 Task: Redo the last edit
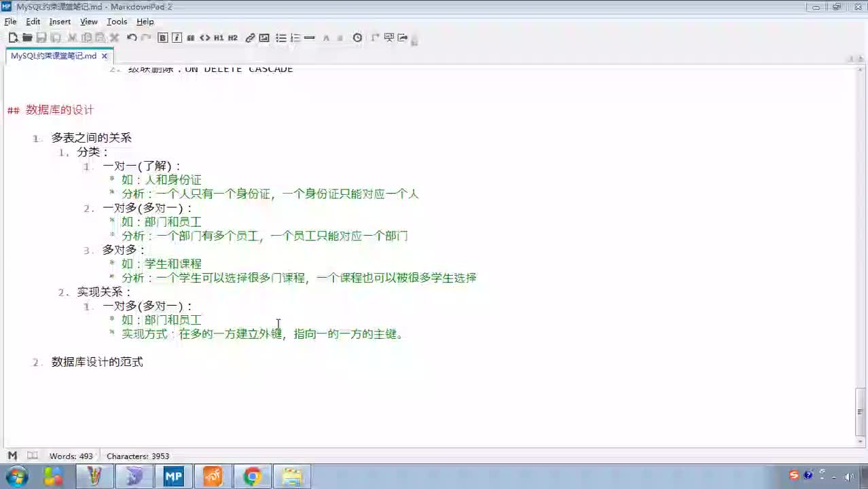tap(146, 38)
